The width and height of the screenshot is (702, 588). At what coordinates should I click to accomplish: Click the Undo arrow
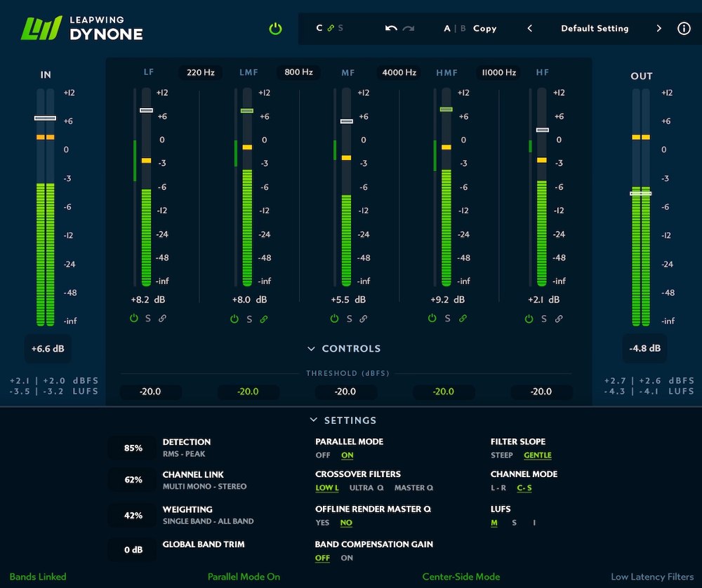pos(391,27)
